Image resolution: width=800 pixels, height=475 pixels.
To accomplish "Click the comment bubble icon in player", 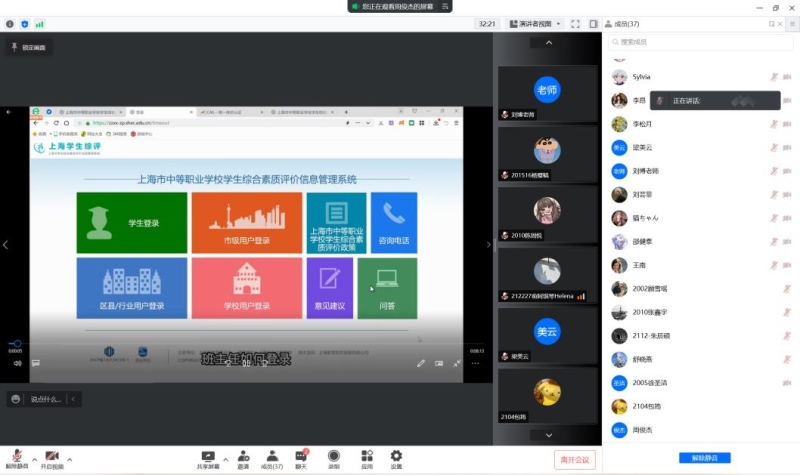I will coord(36,363).
